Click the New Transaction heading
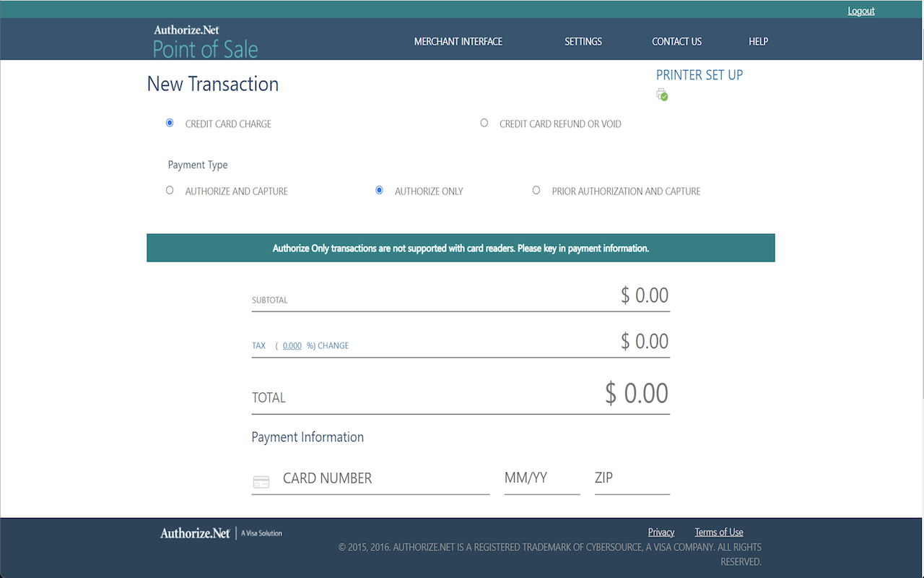Image resolution: width=924 pixels, height=578 pixels. point(212,84)
